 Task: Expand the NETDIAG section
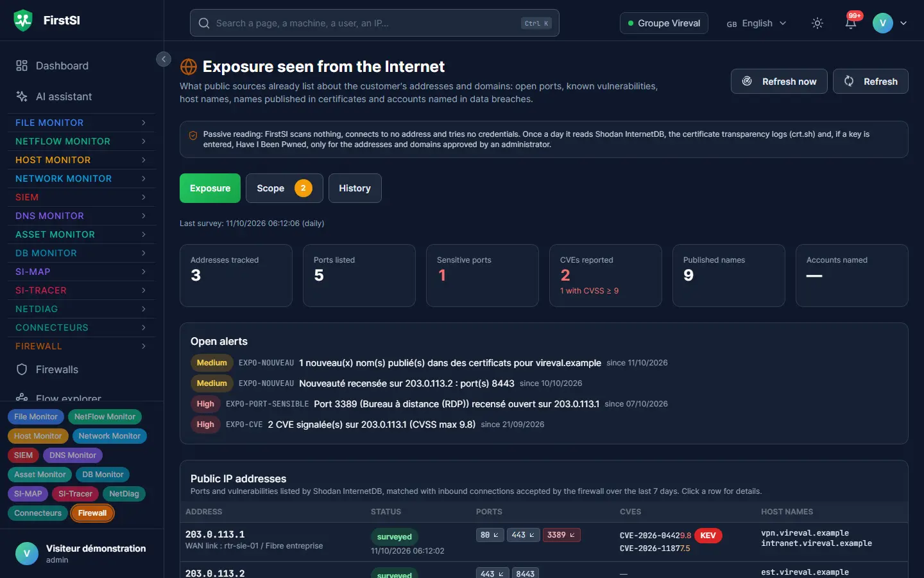(x=81, y=309)
